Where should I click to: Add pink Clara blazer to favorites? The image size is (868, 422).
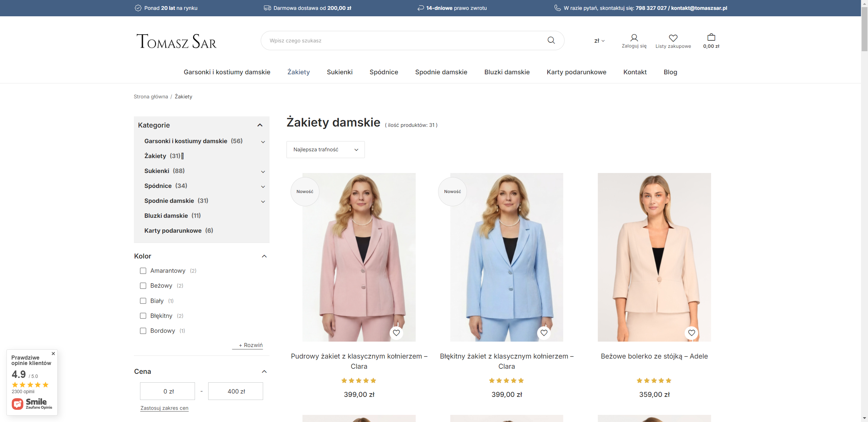pyautogui.click(x=396, y=333)
